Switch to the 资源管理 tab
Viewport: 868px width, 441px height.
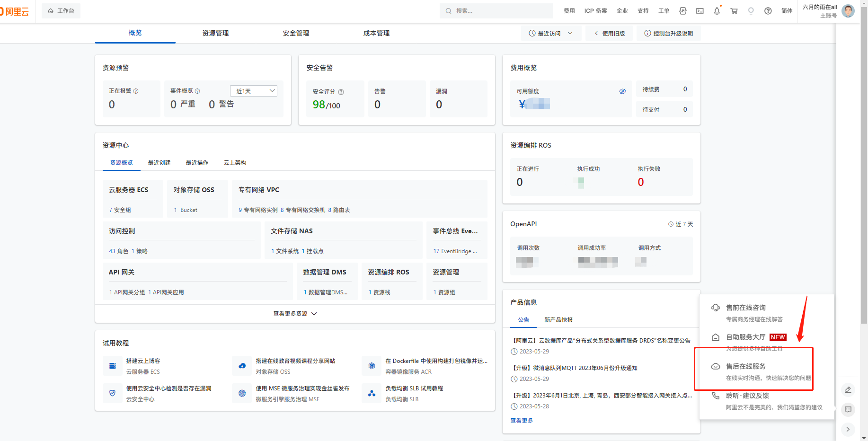216,33
